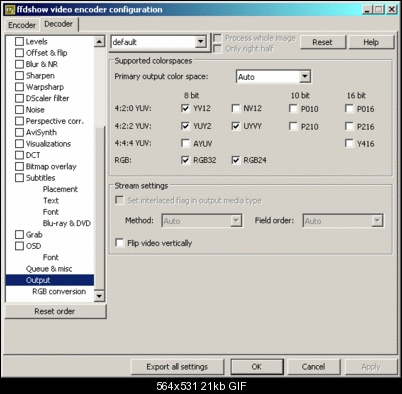Tick the Grab checkbox
This screenshot has height=394, width=402.
pyautogui.click(x=19, y=235)
